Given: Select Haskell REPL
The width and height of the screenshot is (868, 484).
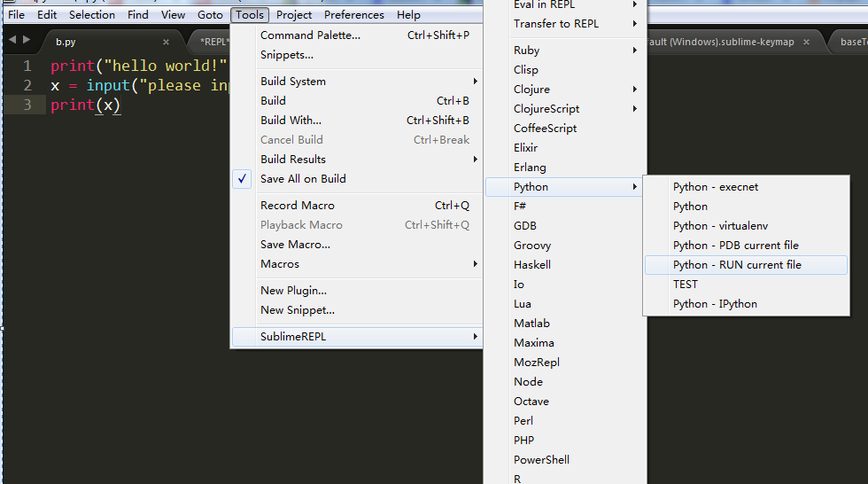Looking at the screenshot, I should (x=565, y=265).
